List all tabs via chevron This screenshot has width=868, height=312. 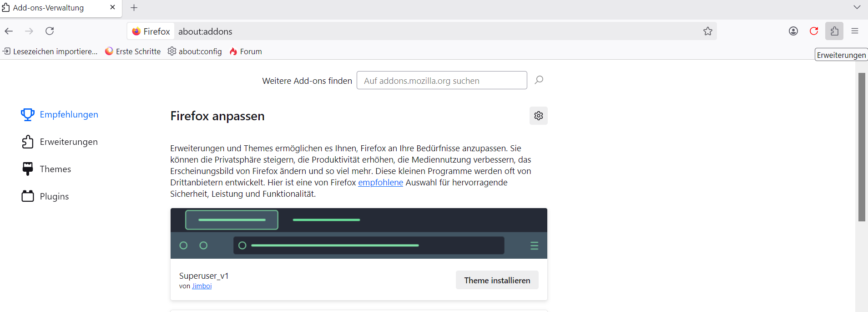click(x=857, y=7)
